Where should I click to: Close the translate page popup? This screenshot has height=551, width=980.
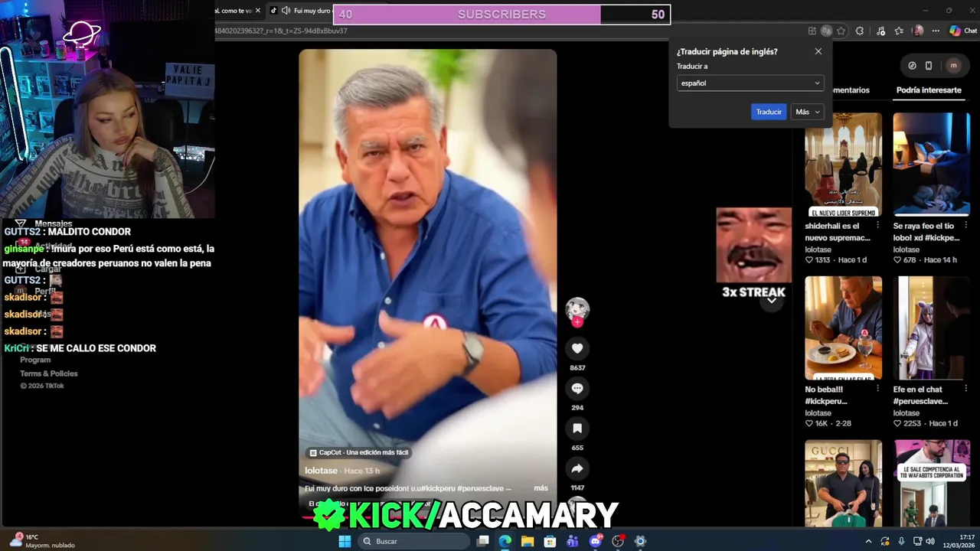tap(818, 51)
